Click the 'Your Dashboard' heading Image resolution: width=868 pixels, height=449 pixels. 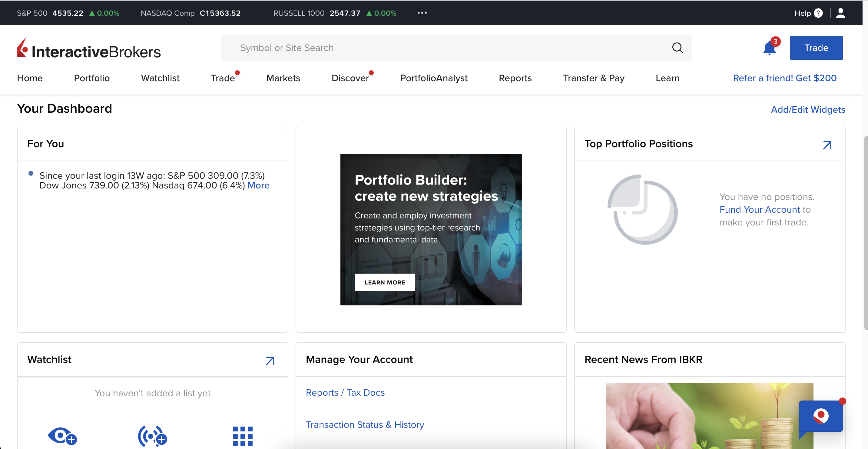[x=65, y=108]
